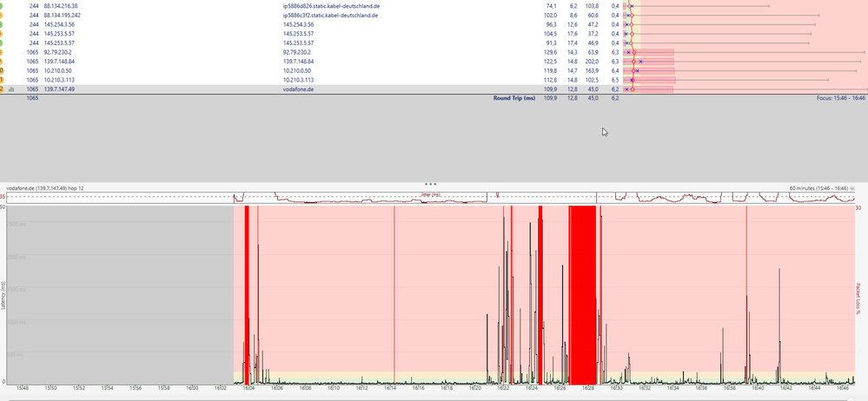Screen dimensions: 868x401
Task: Click the 16:46 time label on the timeline axis
Action: pos(843,388)
